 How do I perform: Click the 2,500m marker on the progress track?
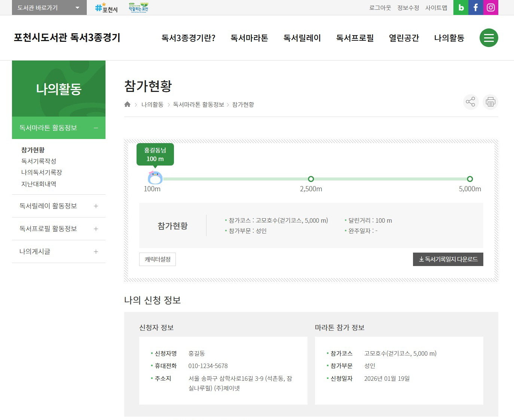pyautogui.click(x=310, y=179)
